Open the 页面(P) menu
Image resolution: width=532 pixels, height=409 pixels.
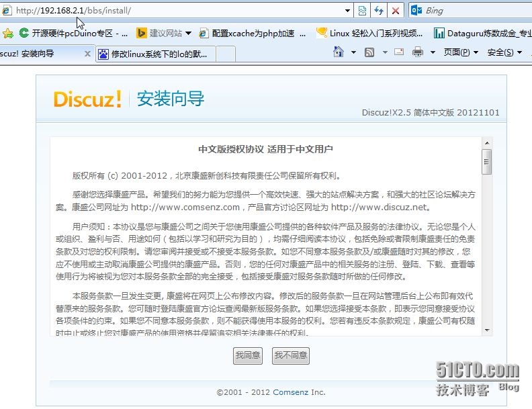(x=461, y=52)
